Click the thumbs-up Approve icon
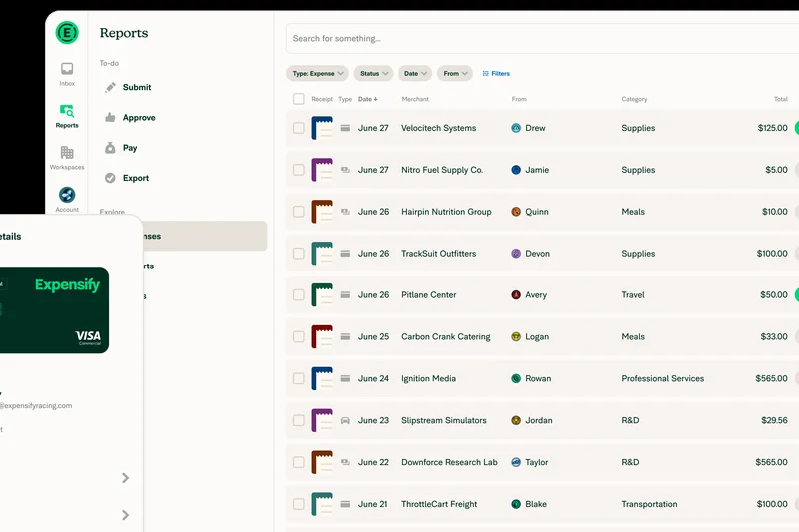799x532 pixels. (111, 118)
